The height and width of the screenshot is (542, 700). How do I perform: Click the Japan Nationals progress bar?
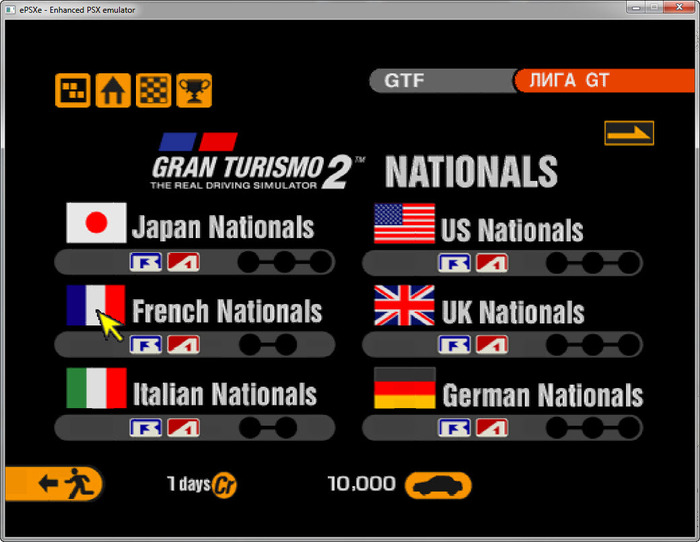point(194,263)
